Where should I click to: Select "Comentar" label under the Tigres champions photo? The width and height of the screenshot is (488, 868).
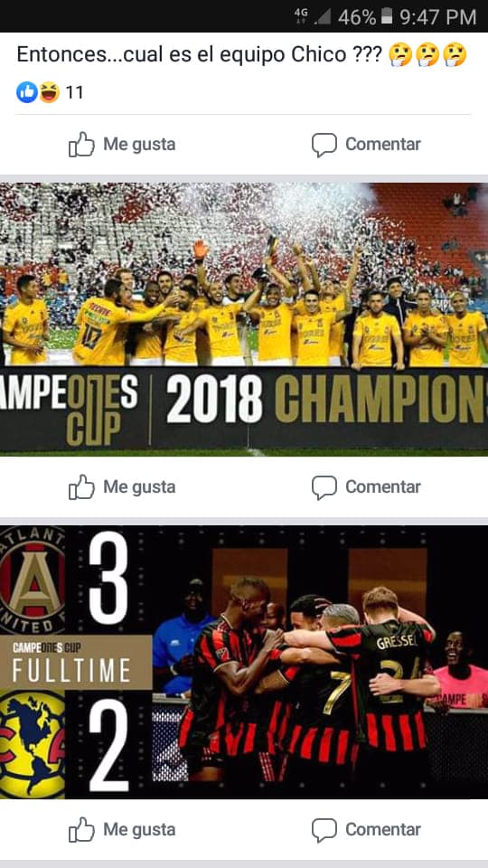pos(383,487)
